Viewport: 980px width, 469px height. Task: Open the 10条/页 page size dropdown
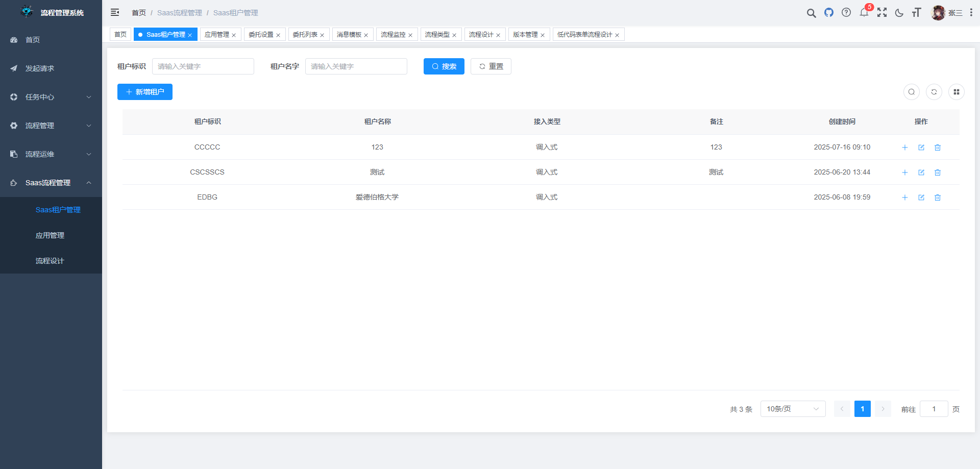[x=792, y=409]
